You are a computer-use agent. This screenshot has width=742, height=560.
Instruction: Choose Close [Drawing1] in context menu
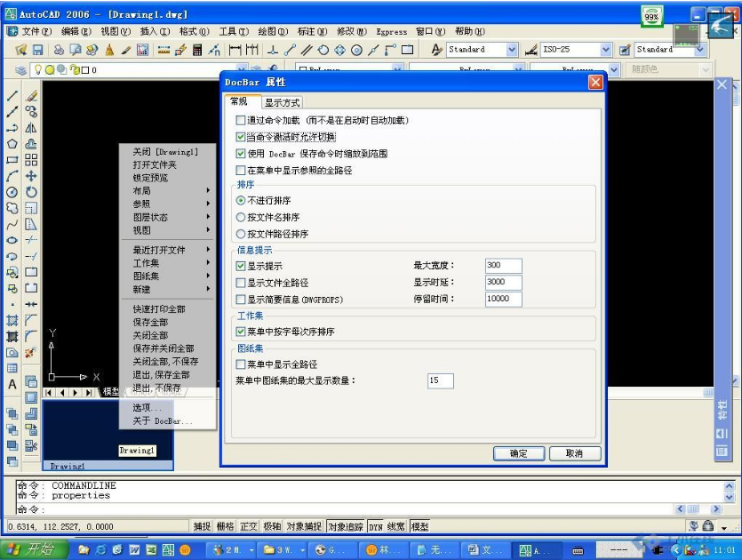click(165, 151)
